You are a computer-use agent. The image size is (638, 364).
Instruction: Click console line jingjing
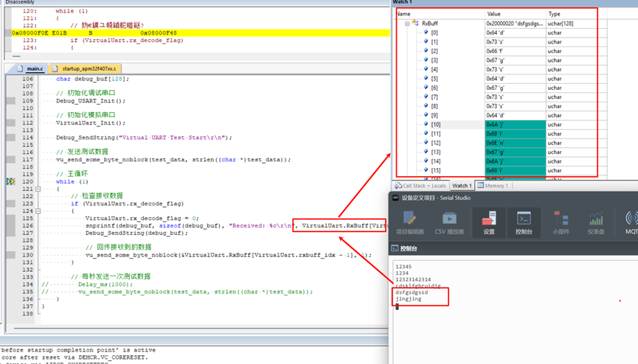coord(408,298)
